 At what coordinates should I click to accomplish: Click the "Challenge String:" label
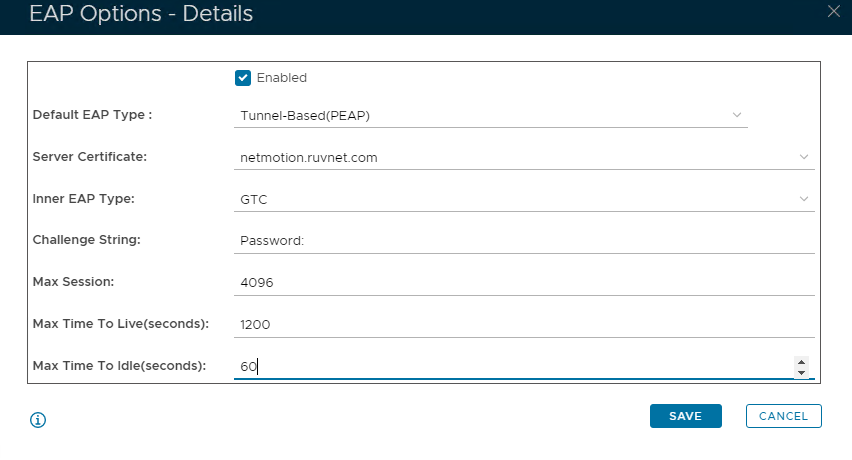coord(87,240)
